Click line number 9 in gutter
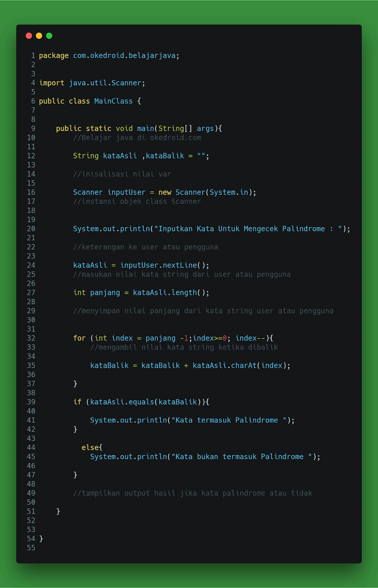This screenshot has height=588, width=378. coord(33,129)
